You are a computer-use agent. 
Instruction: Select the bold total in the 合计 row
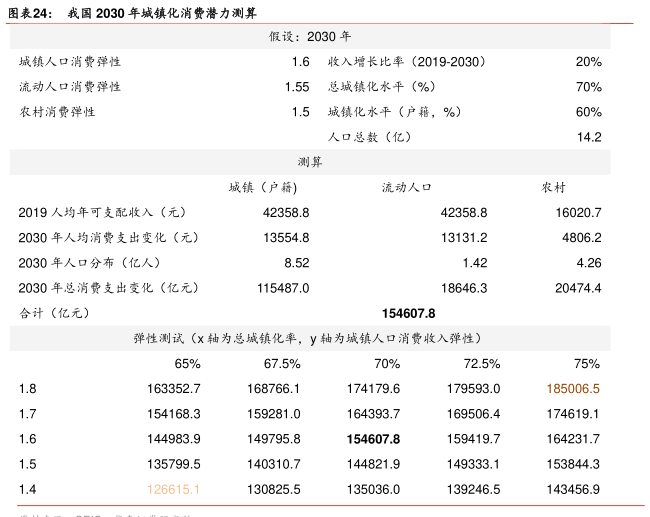pyautogui.click(x=408, y=313)
